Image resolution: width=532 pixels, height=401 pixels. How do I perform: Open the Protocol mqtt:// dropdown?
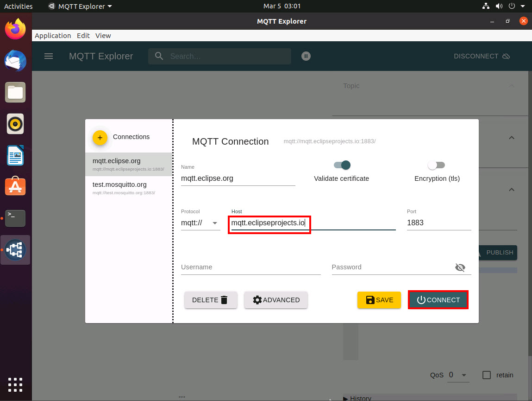200,223
